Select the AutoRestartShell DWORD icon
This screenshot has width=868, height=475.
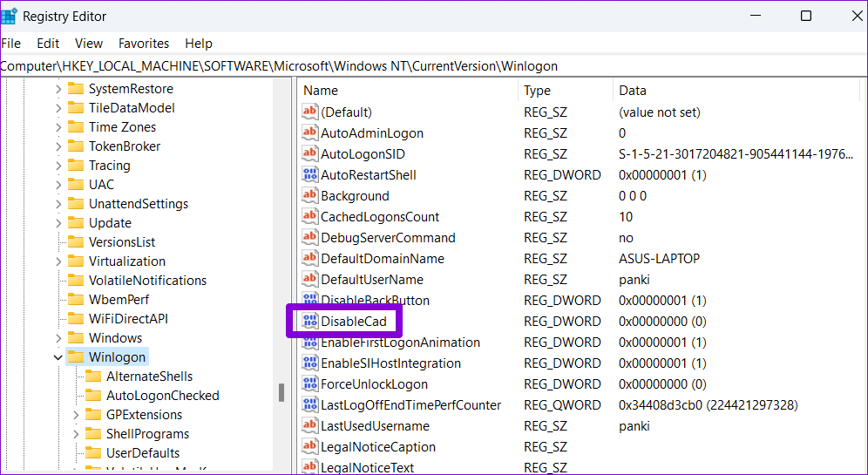[x=310, y=175]
